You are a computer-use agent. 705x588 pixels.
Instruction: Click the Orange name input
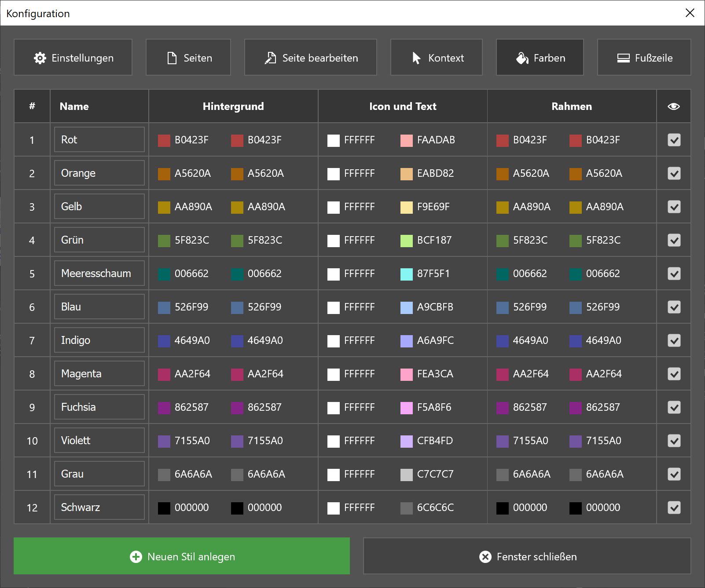99,173
